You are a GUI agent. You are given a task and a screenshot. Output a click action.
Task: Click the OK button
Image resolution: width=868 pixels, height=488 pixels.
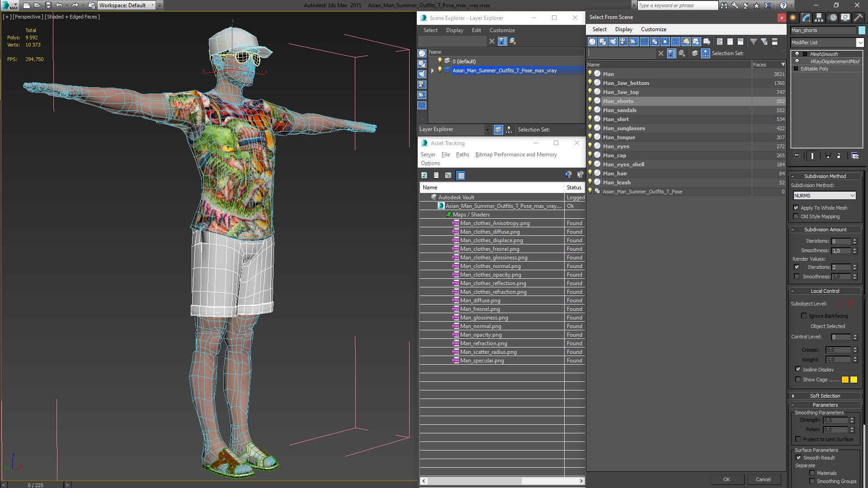tap(726, 479)
